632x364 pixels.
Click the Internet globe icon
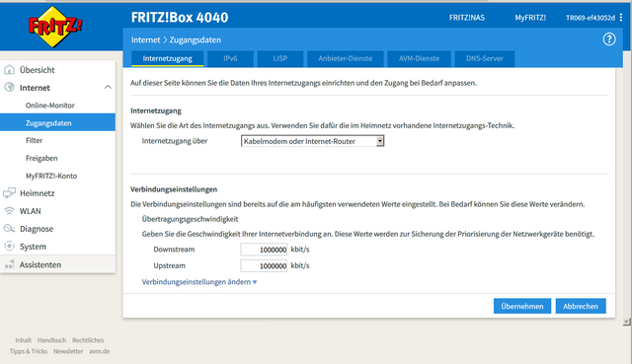click(x=9, y=88)
